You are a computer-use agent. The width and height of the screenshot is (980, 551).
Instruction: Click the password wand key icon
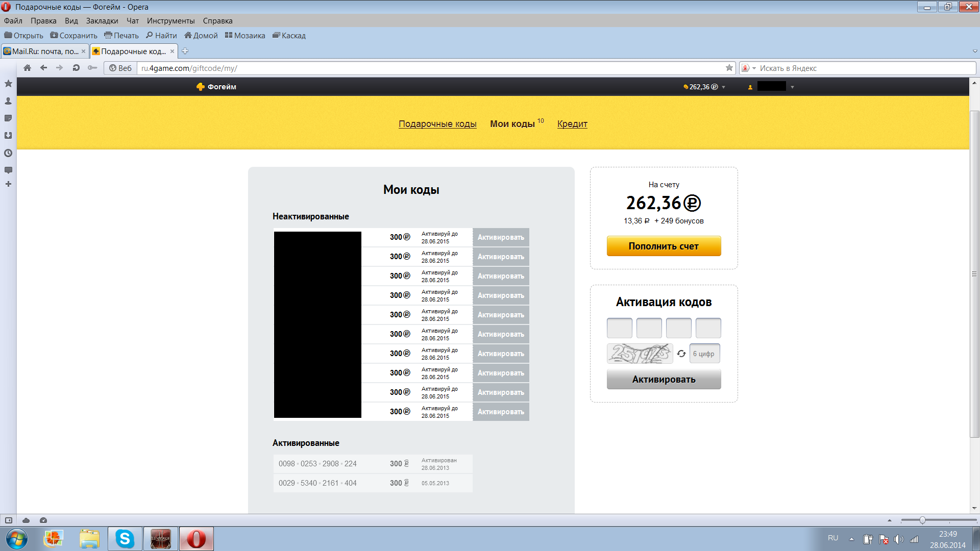click(92, 68)
